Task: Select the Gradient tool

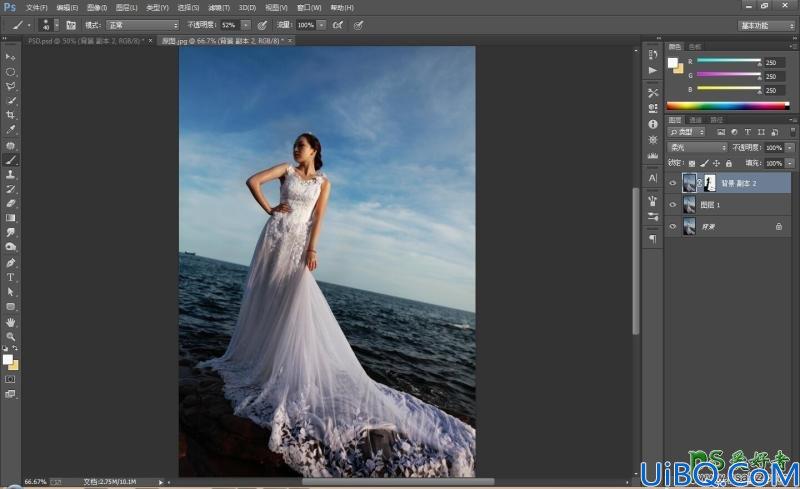Action: coord(10,218)
